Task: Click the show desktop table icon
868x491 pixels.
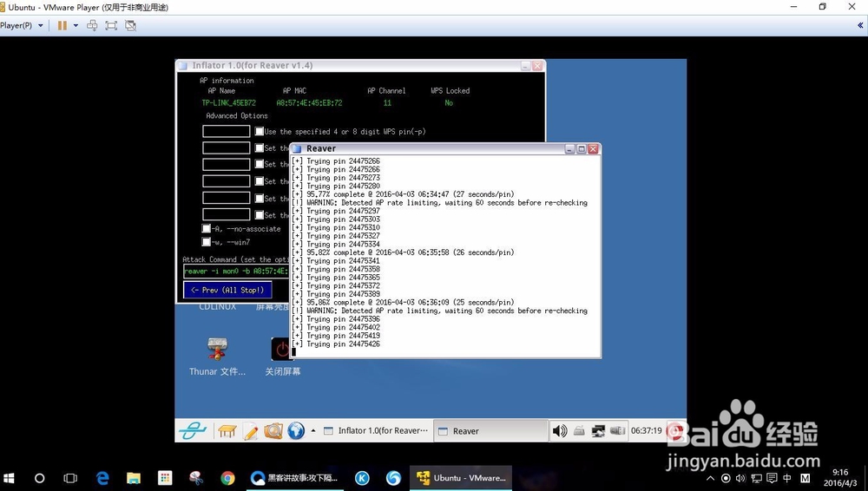Action: (227, 430)
